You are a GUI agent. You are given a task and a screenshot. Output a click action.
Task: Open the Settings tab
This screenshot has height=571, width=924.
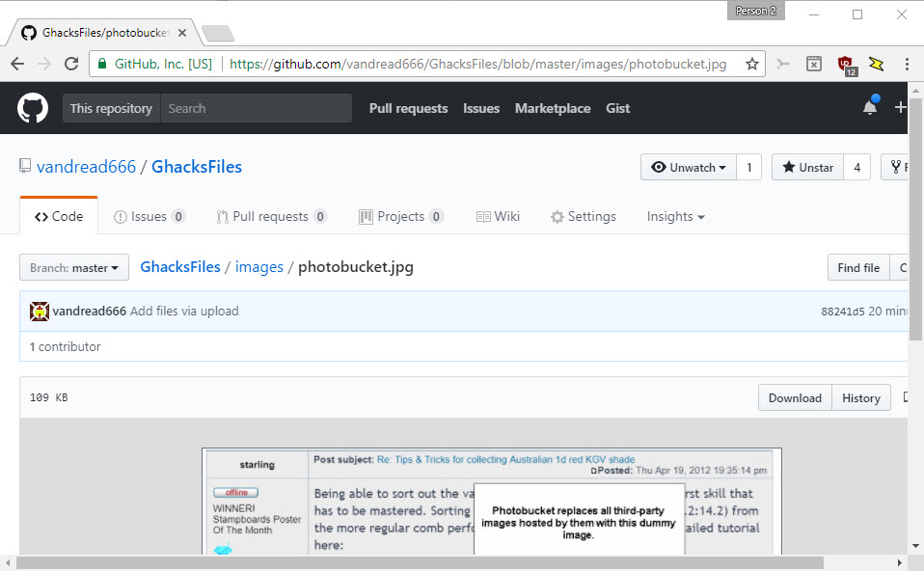584,217
